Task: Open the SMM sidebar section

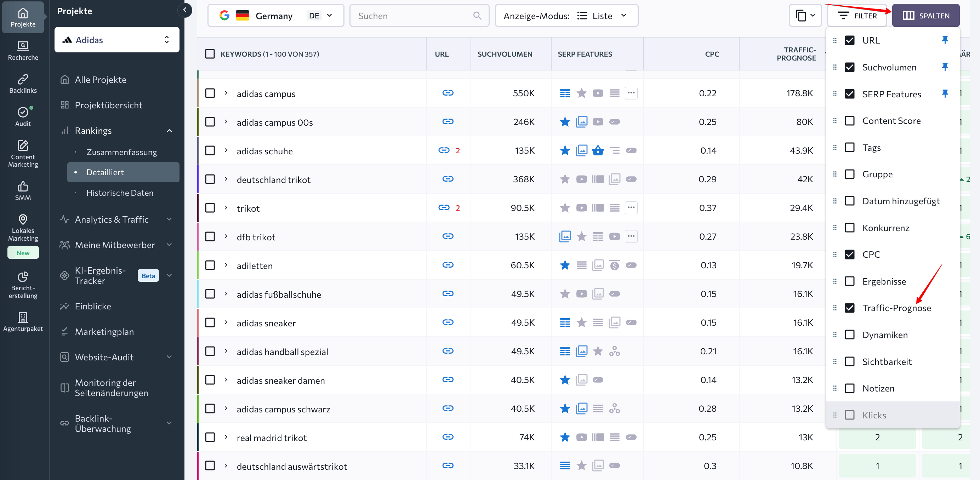Action: [23, 191]
